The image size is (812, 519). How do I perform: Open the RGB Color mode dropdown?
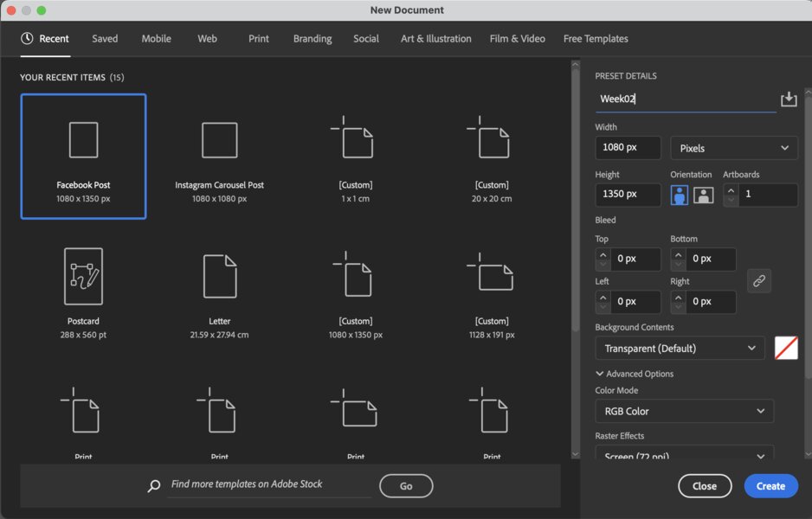tap(684, 411)
